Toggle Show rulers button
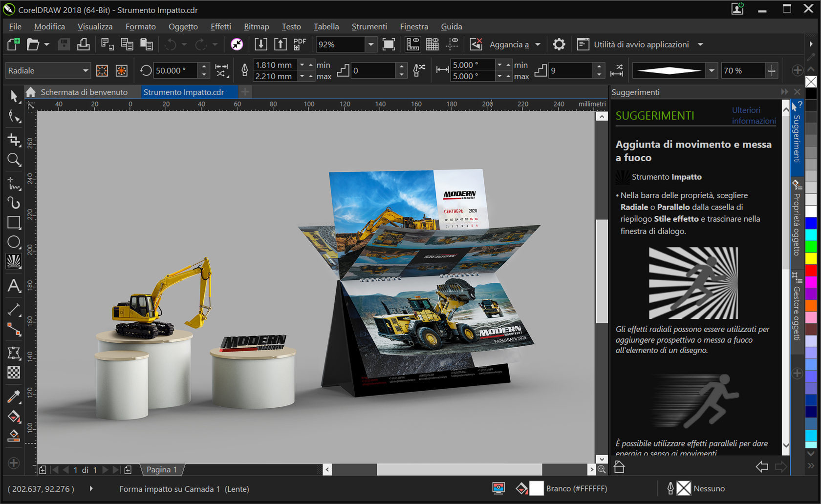Viewport: 821px width, 504px height. point(413,44)
